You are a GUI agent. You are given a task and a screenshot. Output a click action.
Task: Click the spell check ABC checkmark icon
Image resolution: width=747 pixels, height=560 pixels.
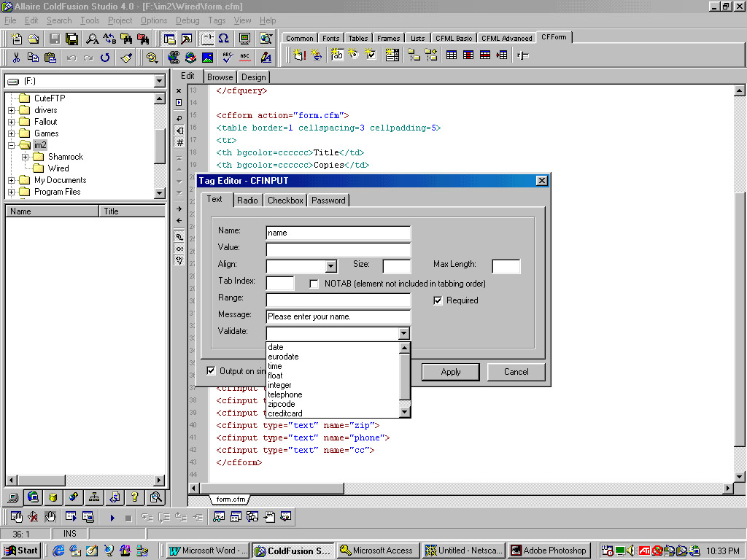point(228,58)
